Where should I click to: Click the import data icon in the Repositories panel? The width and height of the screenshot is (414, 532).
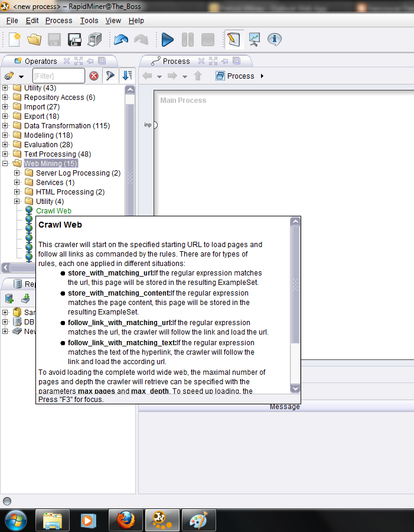tap(25, 299)
